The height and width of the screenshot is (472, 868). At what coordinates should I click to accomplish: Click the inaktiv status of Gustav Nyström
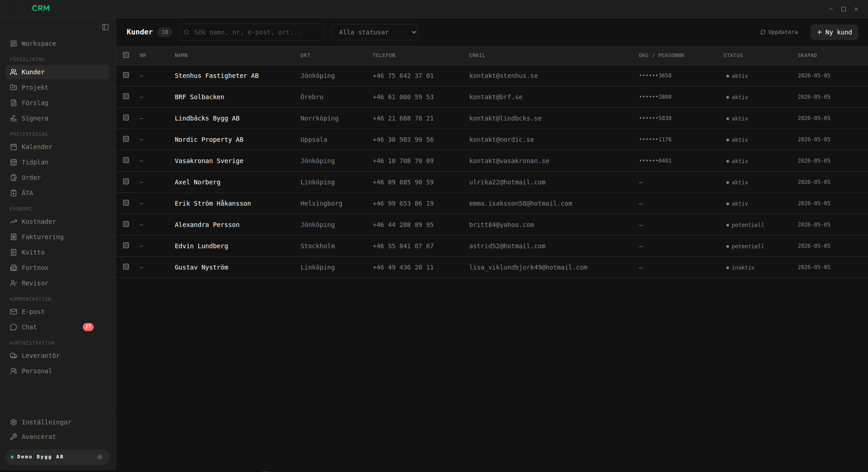tap(740, 267)
